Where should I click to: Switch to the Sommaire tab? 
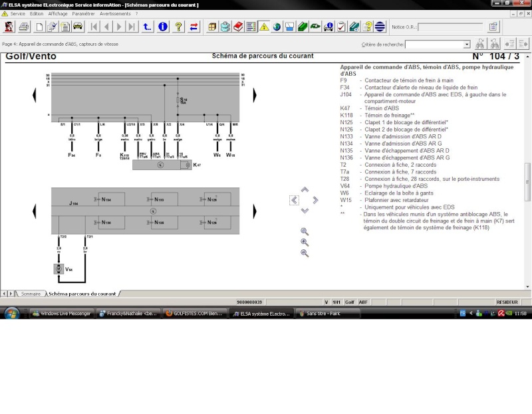tap(31, 294)
